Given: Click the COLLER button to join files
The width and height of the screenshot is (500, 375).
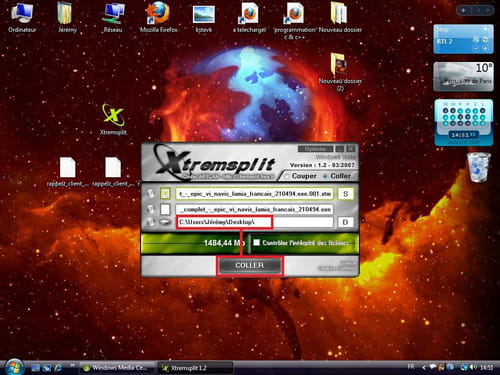Looking at the screenshot, I should pyautogui.click(x=249, y=265).
